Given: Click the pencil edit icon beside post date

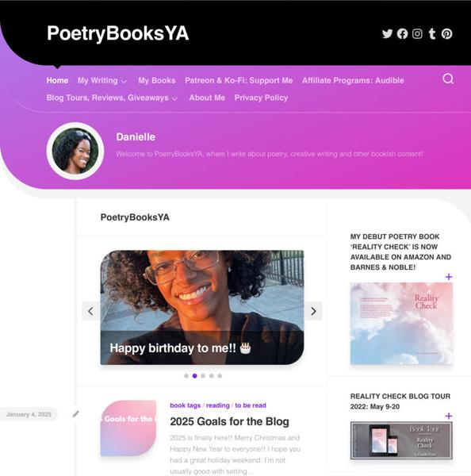Looking at the screenshot, I should (x=75, y=414).
